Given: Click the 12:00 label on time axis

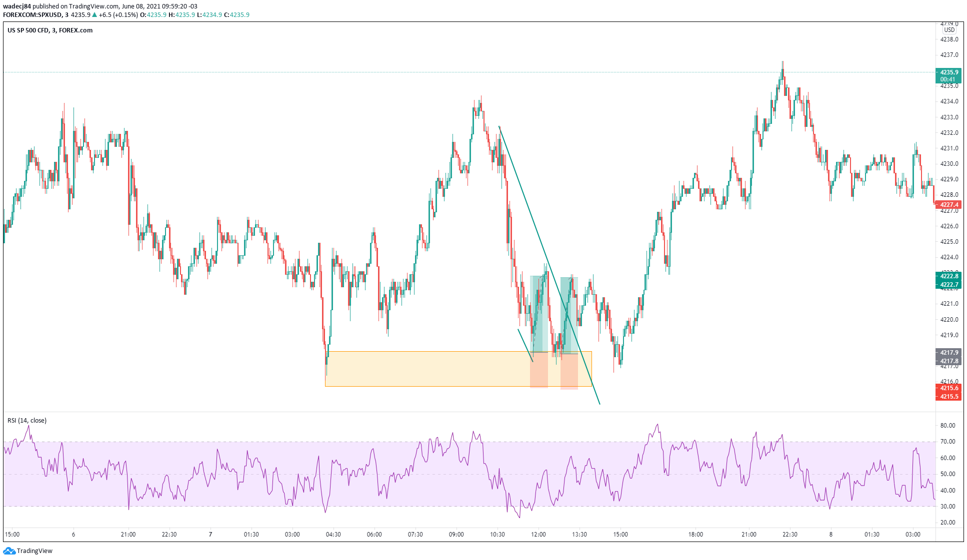Looking at the screenshot, I should click(x=538, y=535).
